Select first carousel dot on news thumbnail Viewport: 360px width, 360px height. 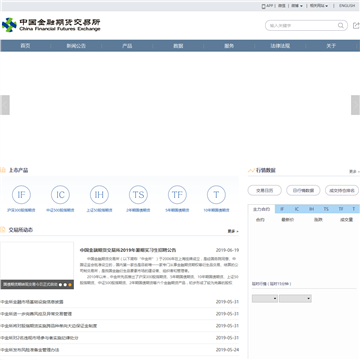pyautogui.click(x=60, y=285)
